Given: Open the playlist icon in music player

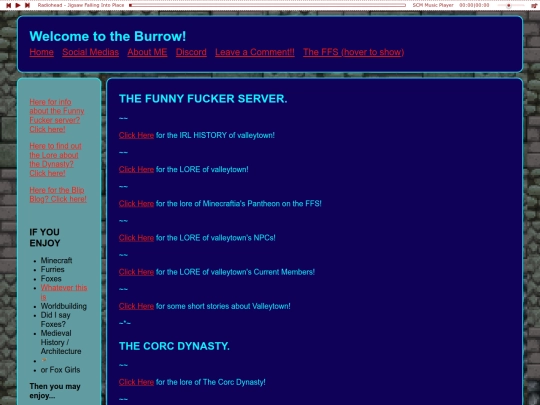Looking at the screenshot, I should 534,6.
